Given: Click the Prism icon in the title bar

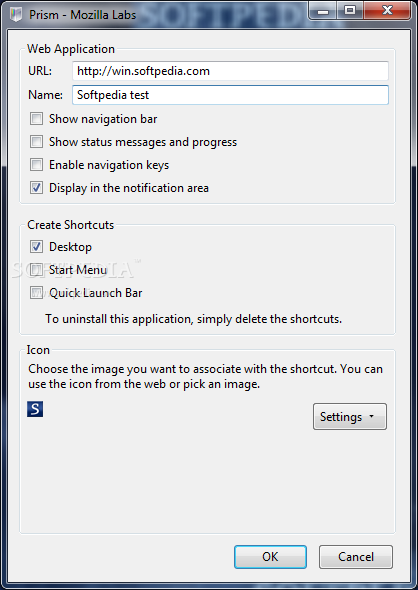Looking at the screenshot, I should pyautogui.click(x=16, y=15).
